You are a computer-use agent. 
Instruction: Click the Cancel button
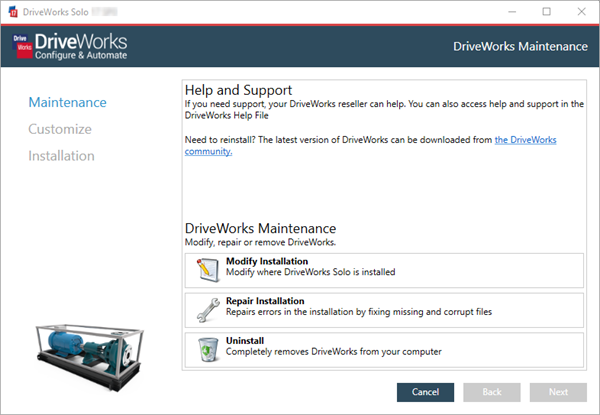coord(426,392)
